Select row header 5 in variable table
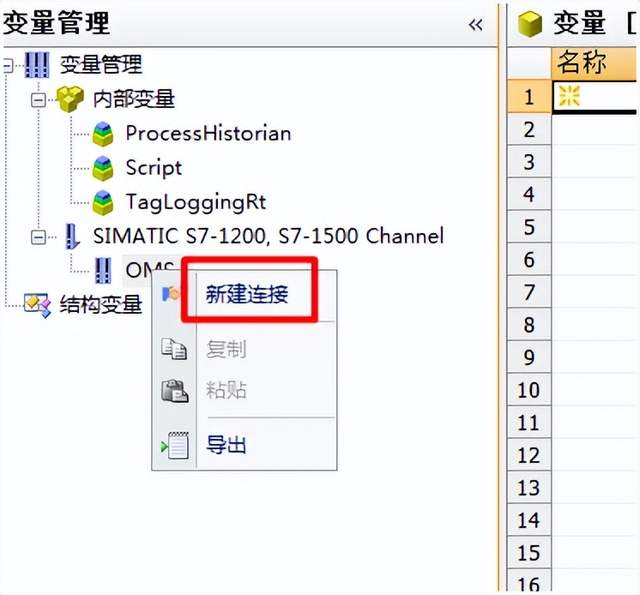640x595 pixels. (529, 227)
